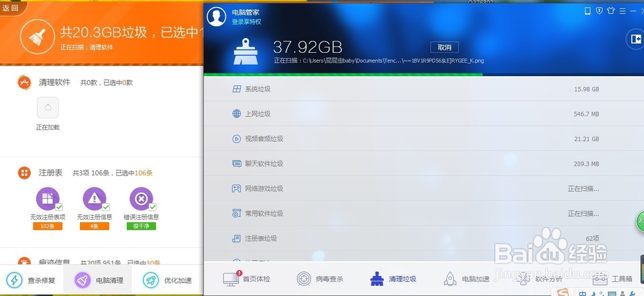Click the 21.21 GB size value
The image size is (644, 296).
point(587,139)
